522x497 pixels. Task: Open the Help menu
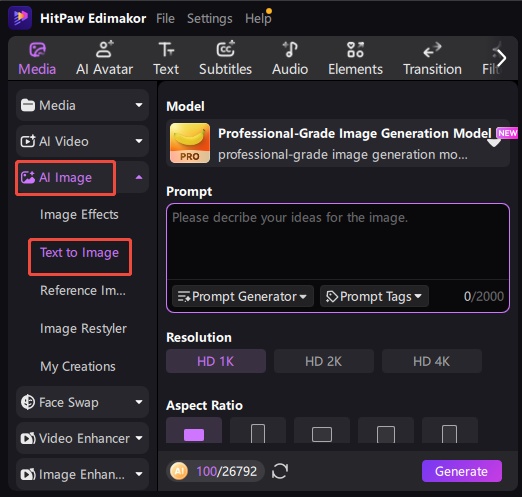pyautogui.click(x=258, y=19)
